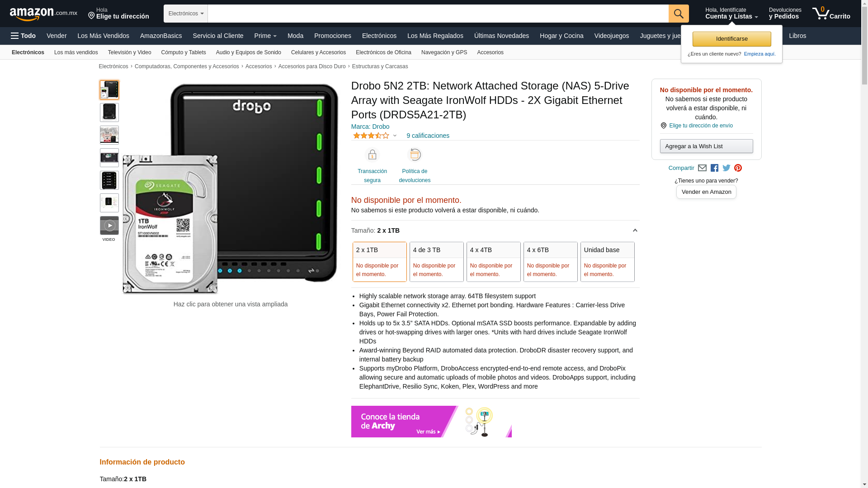Open Hogar y Cocina in navigation bar
The image size is (868, 488).
[561, 36]
